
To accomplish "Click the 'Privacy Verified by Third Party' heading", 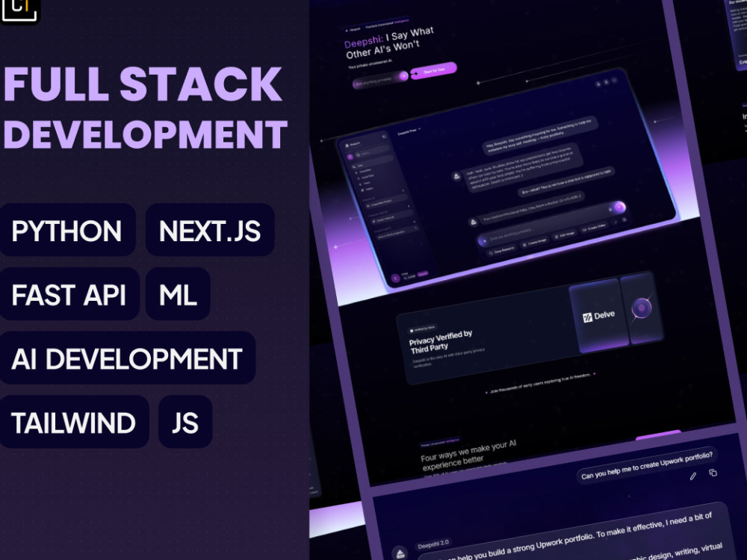I will pyautogui.click(x=440, y=341).
